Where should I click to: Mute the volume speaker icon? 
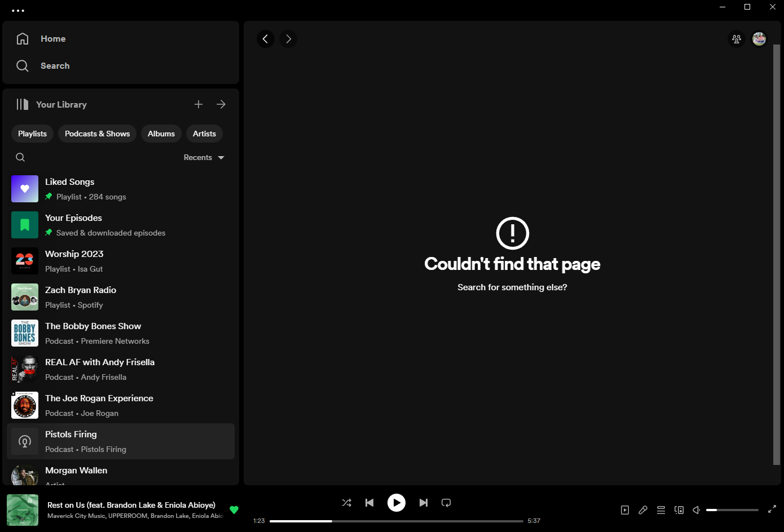tap(697, 510)
